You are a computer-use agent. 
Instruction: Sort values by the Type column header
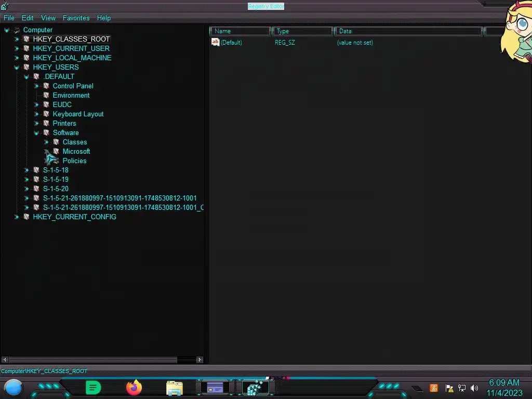coord(303,31)
